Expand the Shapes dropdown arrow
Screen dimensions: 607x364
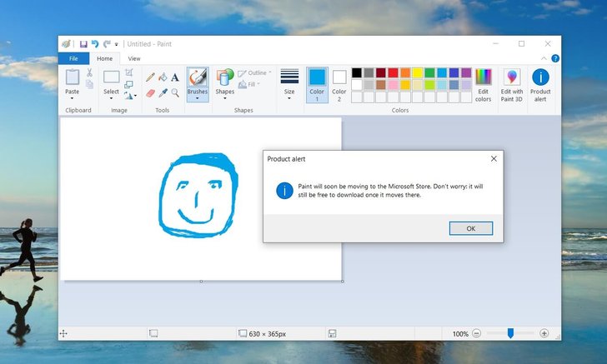point(225,98)
